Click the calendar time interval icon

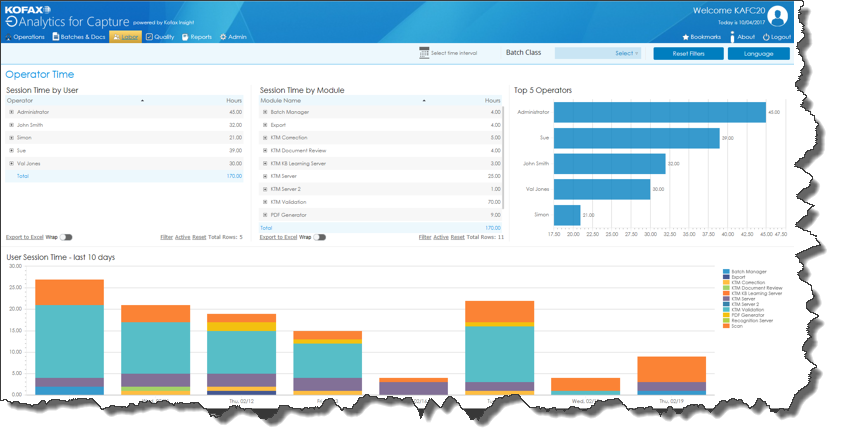point(424,53)
